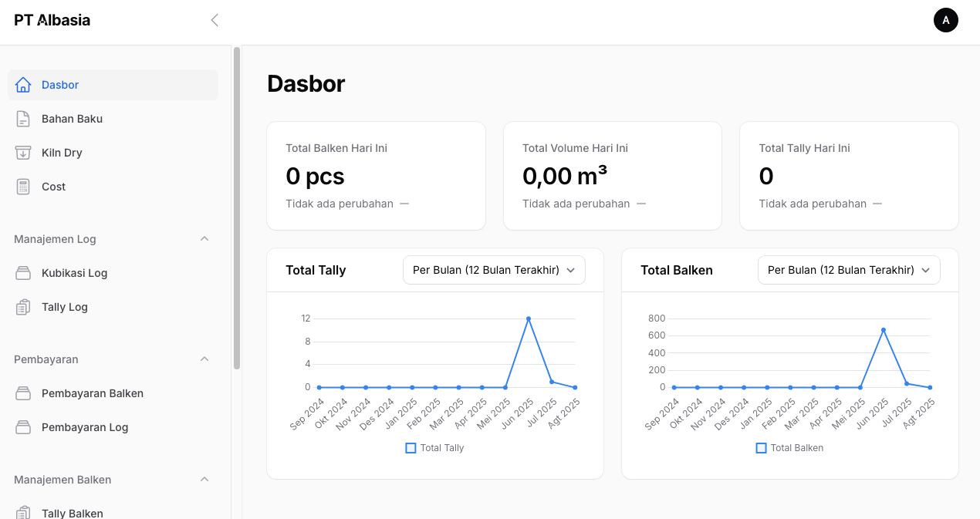Screen dimensions: 980x519
Task: Collapse the Manajemen Balken section
Action: point(204,480)
